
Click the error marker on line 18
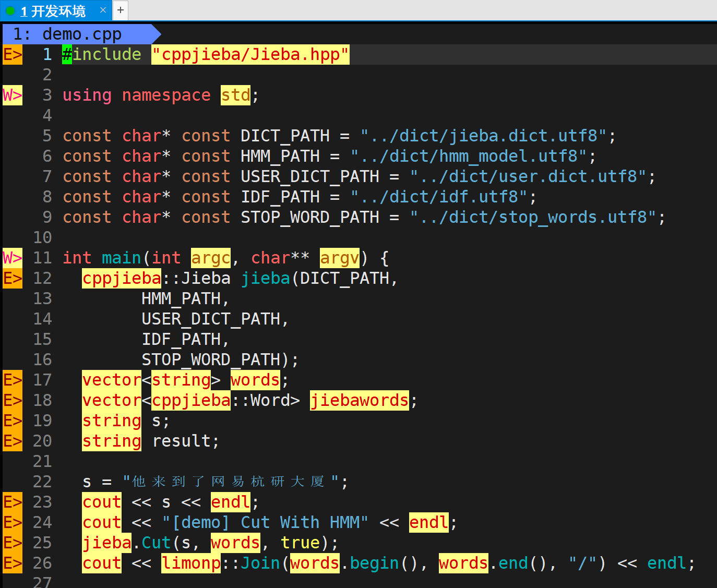pos(13,400)
